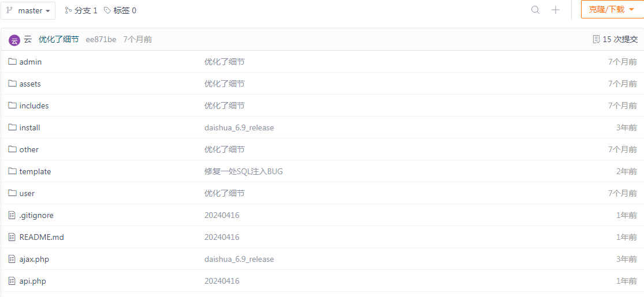Open the template folder
The height and width of the screenshot is (297, 644).
(x=35, y=171)
